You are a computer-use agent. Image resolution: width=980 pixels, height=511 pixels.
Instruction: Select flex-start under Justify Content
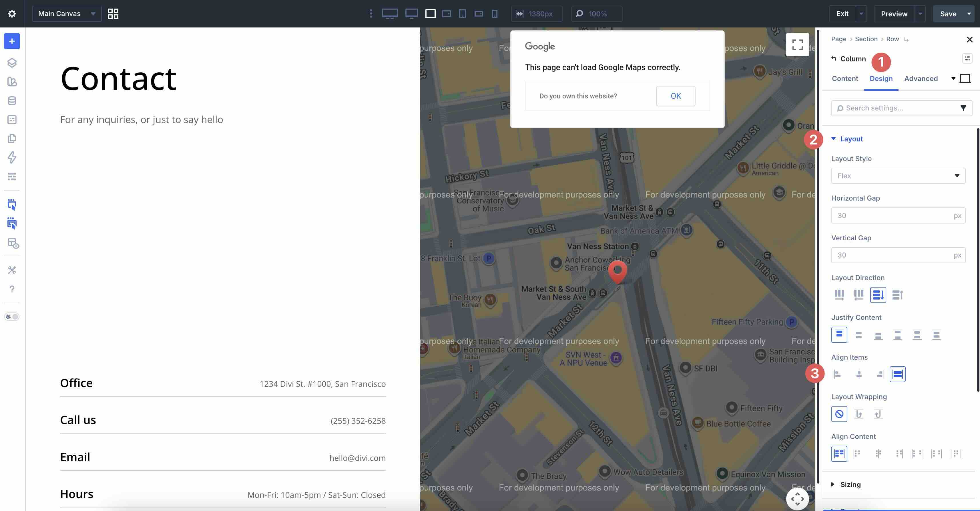pyautogui.click(x=839, y=334)
